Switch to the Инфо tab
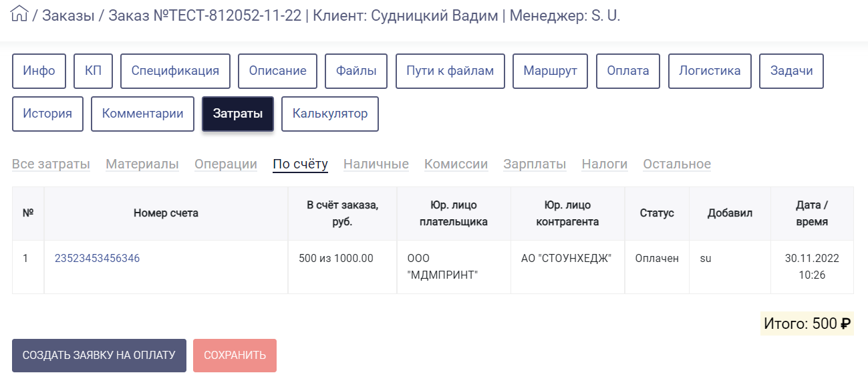Image resolution: width=868 pixels, height=387 pixels. coord(39,71)
